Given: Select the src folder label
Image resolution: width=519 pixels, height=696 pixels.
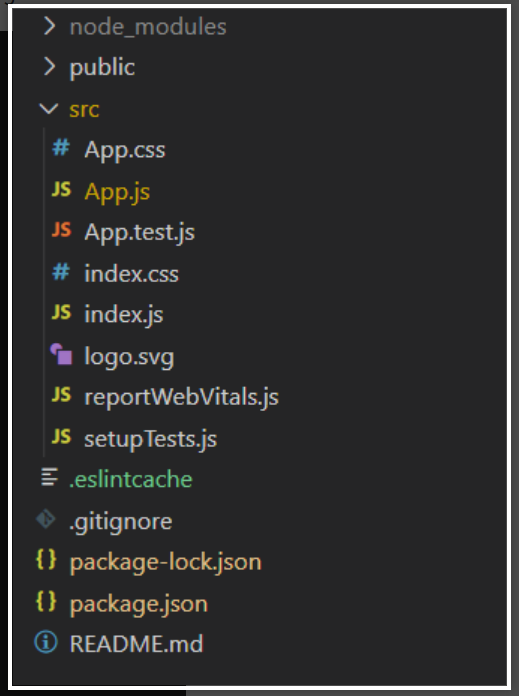Looking at the screenshot, I should [x=84, y=110].
